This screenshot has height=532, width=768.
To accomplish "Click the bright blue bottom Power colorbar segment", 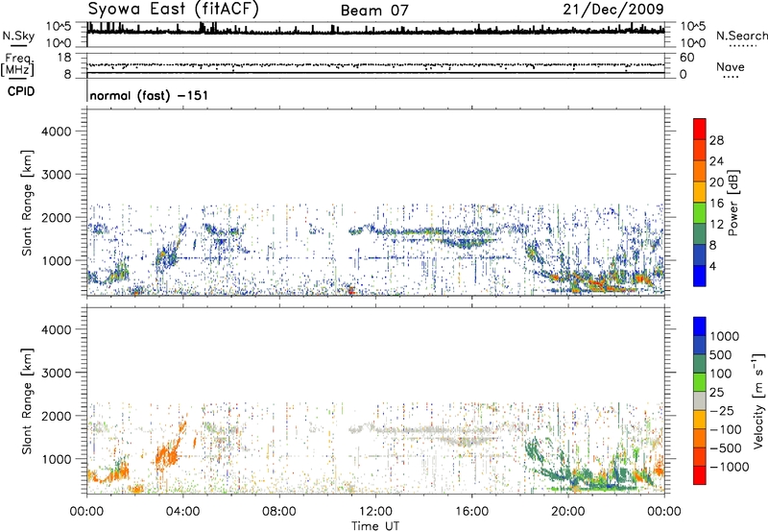I will [700, 276].
